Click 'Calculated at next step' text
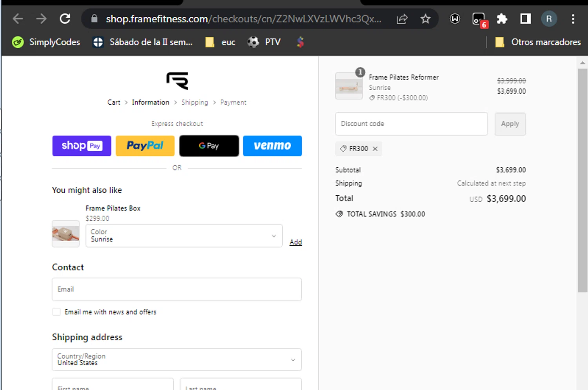 [x=491, y=183]
